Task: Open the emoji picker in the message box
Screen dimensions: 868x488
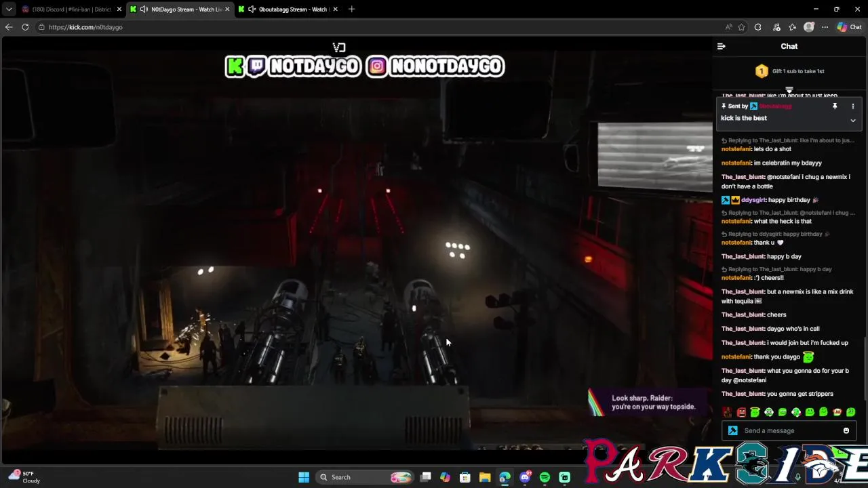Action: [x=846, y=430]
